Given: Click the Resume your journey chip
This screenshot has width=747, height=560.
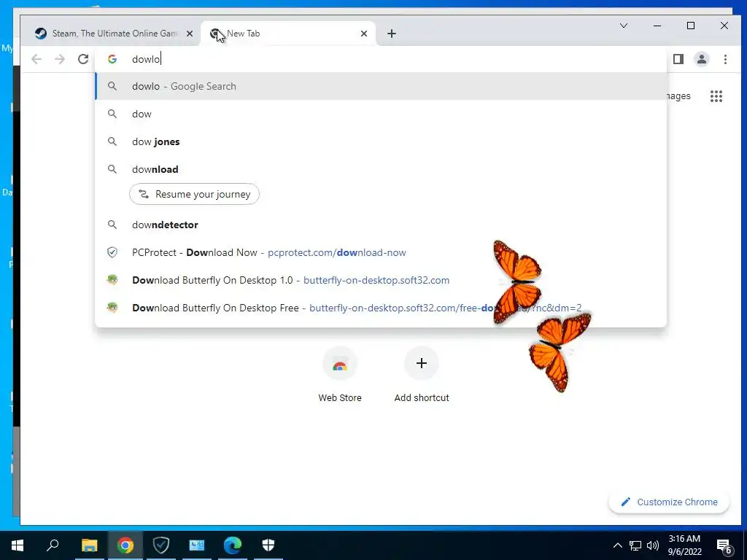Looking at the screenshot, I should (194, 194).
